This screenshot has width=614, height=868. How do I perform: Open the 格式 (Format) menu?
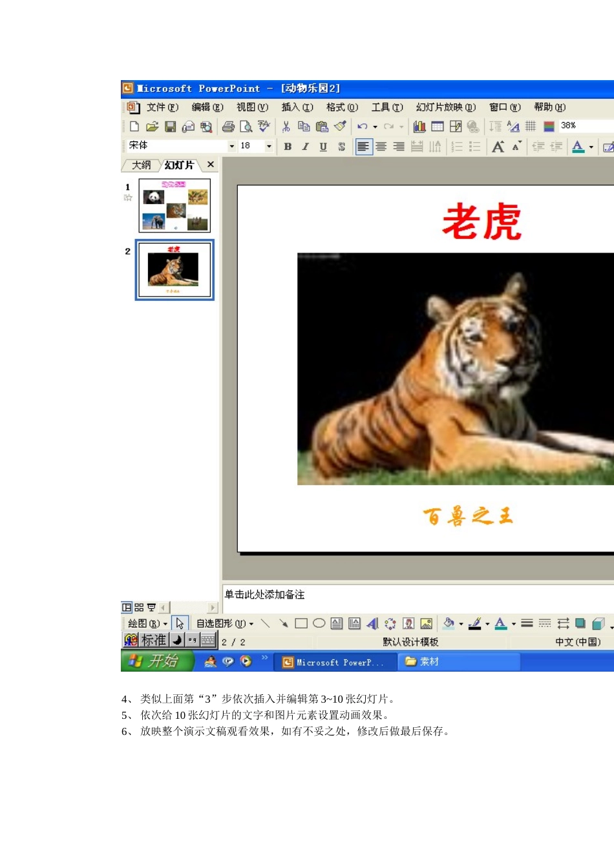point(342,107)
